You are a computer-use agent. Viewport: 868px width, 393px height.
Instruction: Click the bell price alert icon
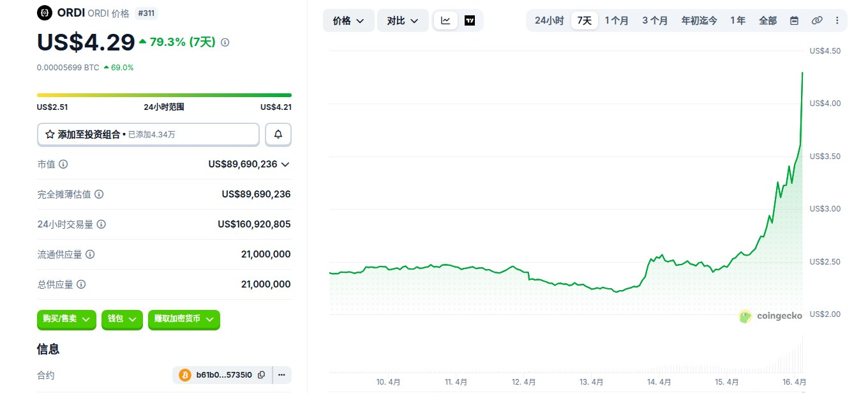click(278, 135)
